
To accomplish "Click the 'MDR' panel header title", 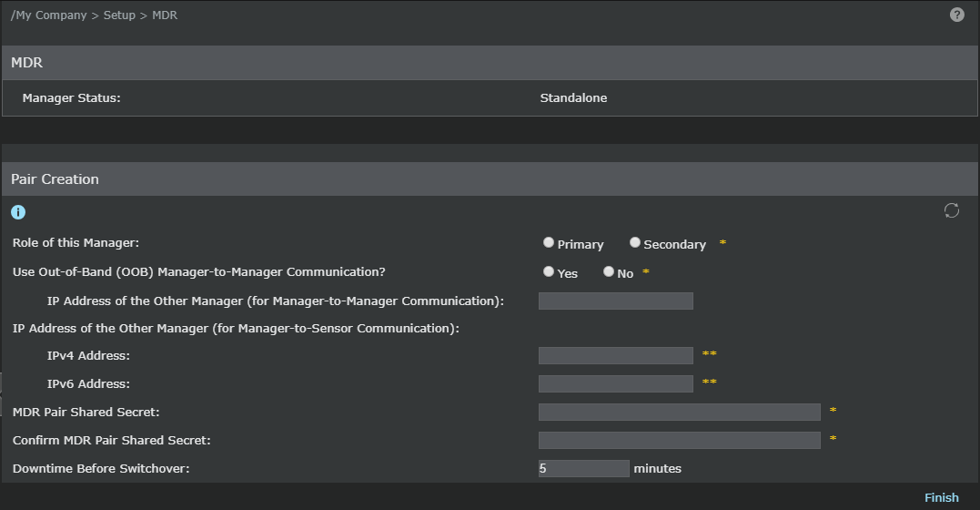I will pyautogui.click(x=27, y=63).
